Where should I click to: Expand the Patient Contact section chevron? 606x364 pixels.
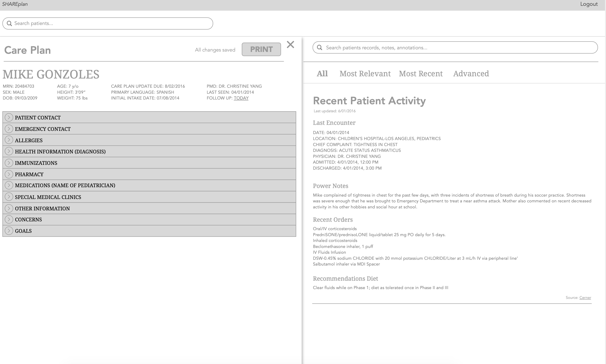coord(9,117)
